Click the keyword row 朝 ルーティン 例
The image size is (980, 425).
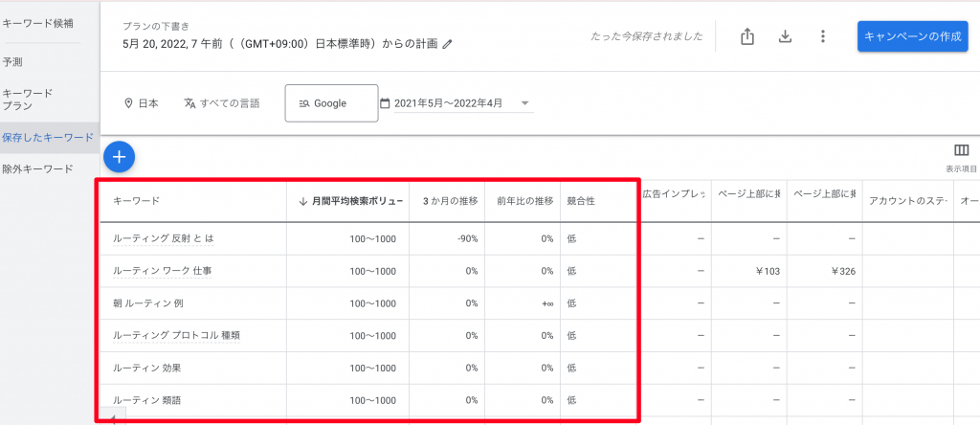point(149,303)
